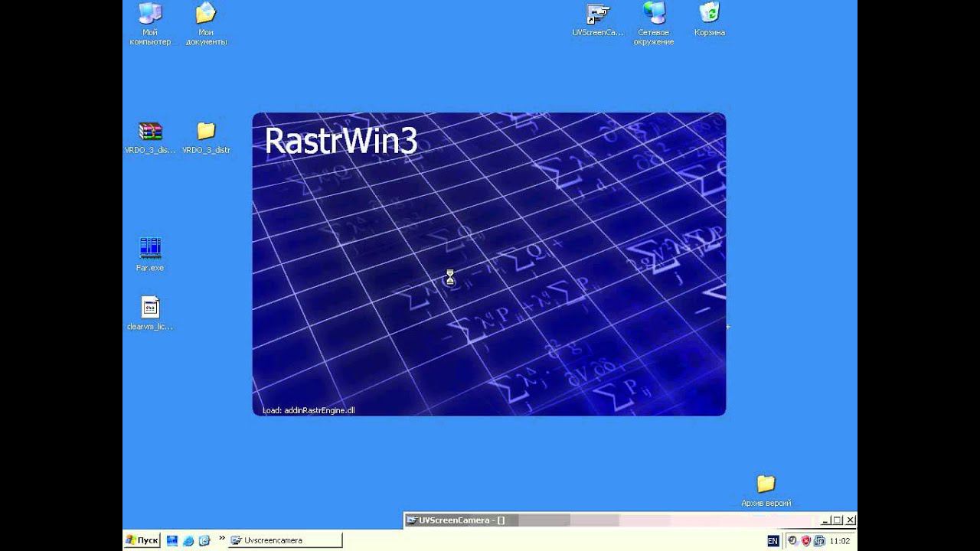980x551 pixels.
Task: Click Show Desktop quick launch icon
Action: coord(172,540)
